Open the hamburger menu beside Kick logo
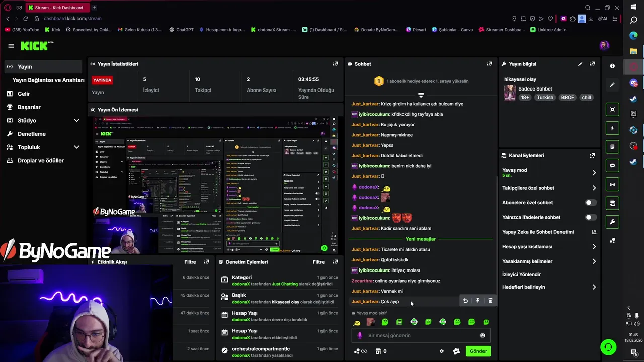644x362 pixels. click(x=11, y=46)
